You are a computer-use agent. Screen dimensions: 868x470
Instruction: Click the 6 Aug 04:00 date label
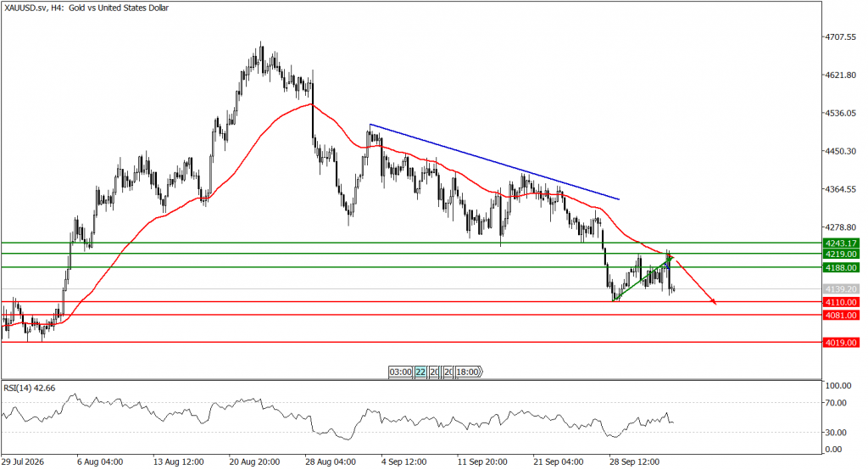click(100, 462)
